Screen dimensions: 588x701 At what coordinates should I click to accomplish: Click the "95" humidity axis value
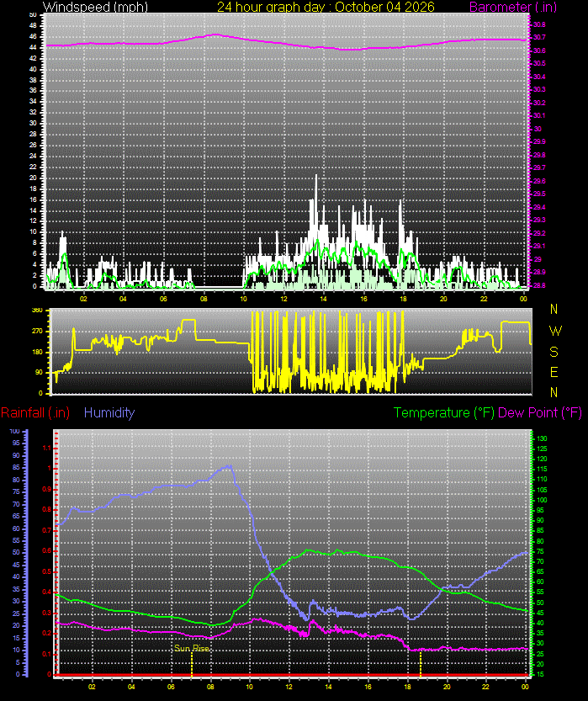click(x=16, y=443)
